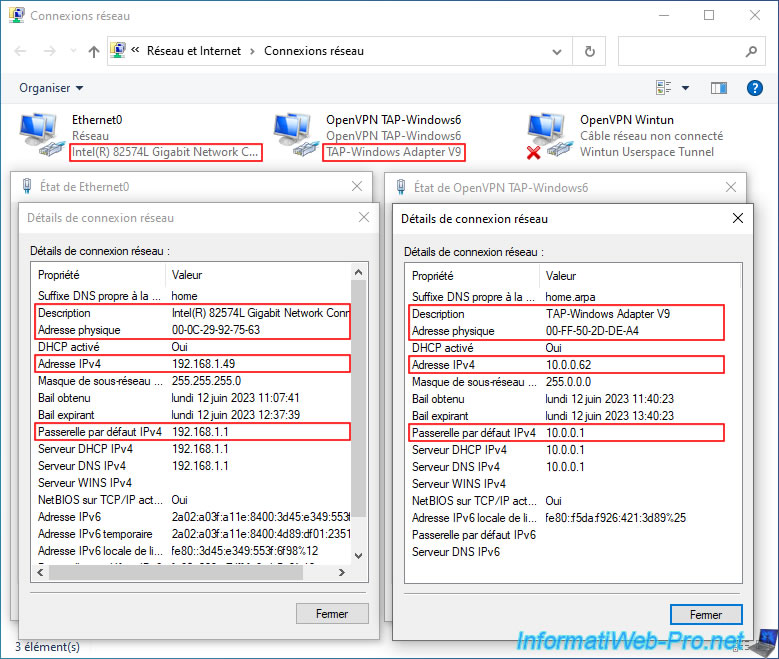
Task: Click in the search input field
Action: [x=681, y=51]
